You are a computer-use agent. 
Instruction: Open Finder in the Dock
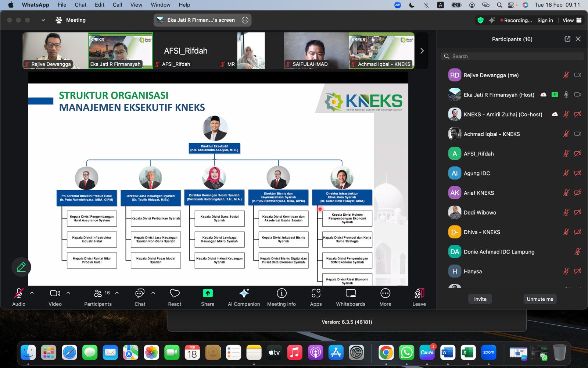(28, 353)
